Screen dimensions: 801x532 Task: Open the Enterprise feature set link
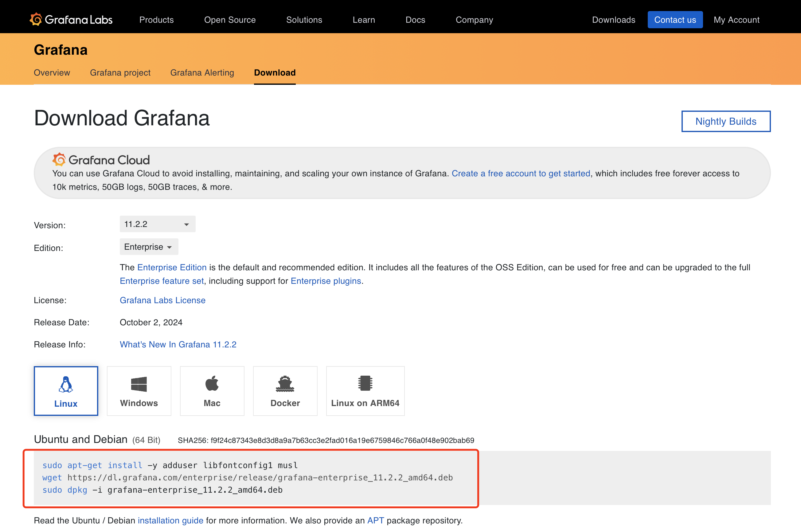tap(161, 280)
